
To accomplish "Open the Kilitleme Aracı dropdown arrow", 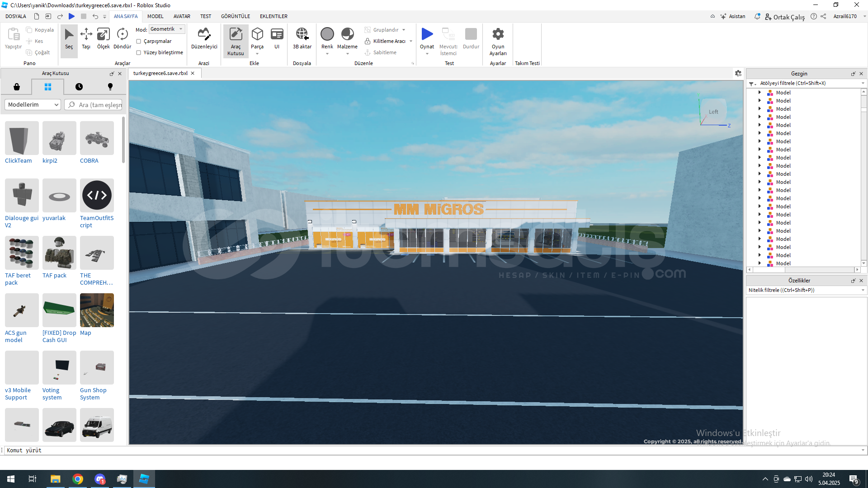I will pyautogui.click(x=411, y=41).
